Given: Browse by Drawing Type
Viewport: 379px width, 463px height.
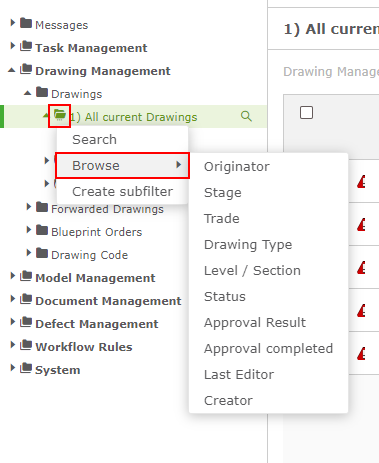Looking at the screenshot, I should [x=268, y=244].
